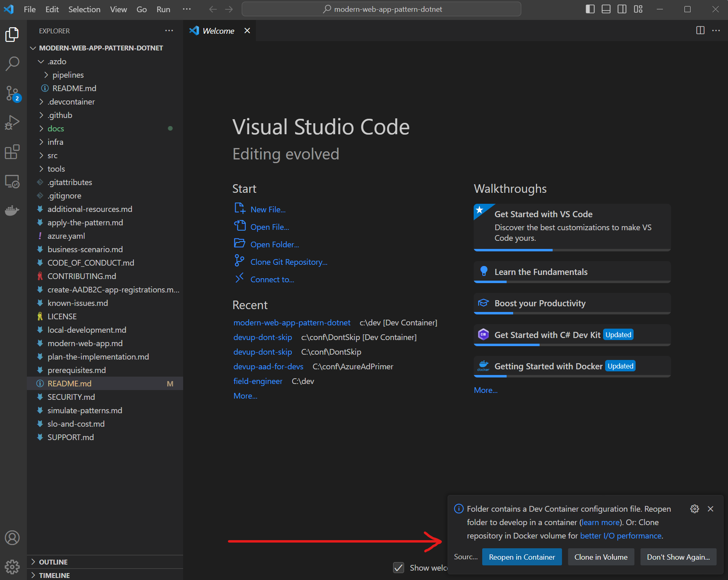Open the Extensions view

tap(12, 152)
